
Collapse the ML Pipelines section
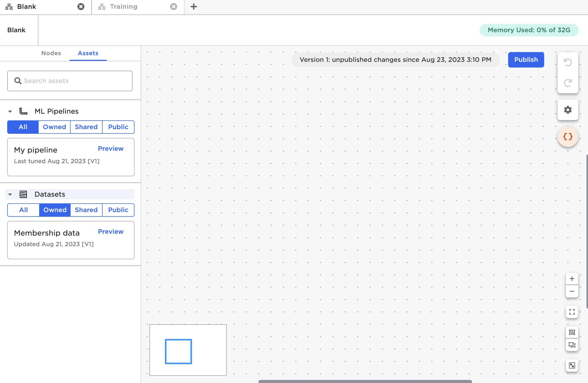[10, 111]
